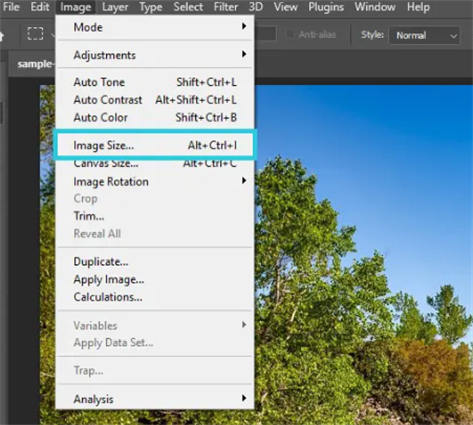Open the Select menu
Screen dimensions: 473x425
188,7
